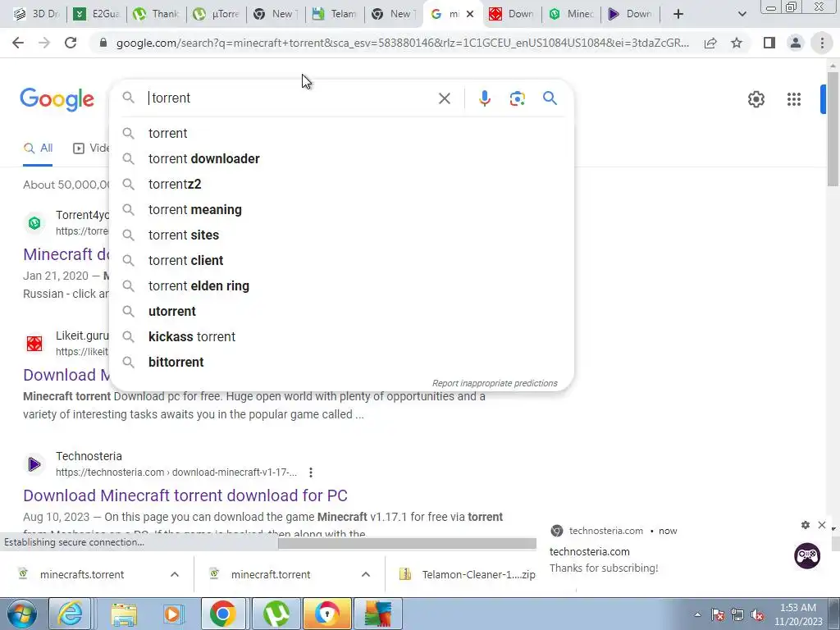The width and height of the screenshot is (840, 630).
Task: Share this page from address bar
Action: click(710, 43)
